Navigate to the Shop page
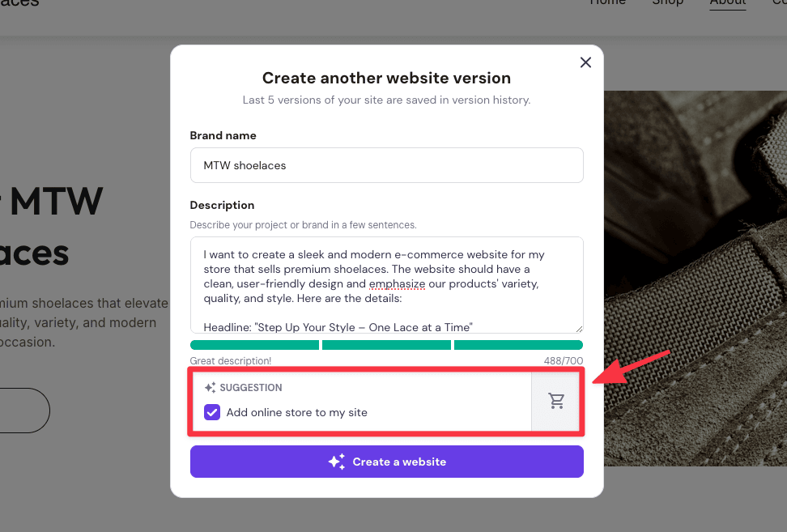This screenshot has height=532, width=787. 668,4
